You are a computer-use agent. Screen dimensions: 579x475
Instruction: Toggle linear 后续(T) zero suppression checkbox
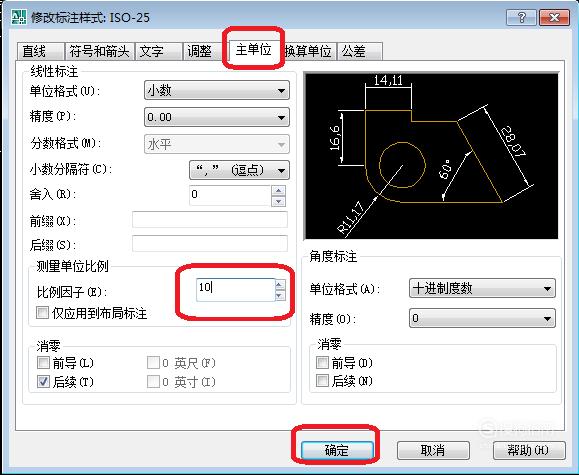[x=43, y=382]
